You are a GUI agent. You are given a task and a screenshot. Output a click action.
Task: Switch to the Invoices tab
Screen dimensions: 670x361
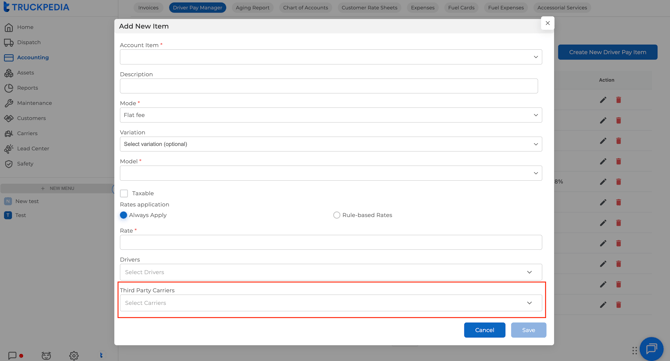pyautogui.click(x=148, y=8)
